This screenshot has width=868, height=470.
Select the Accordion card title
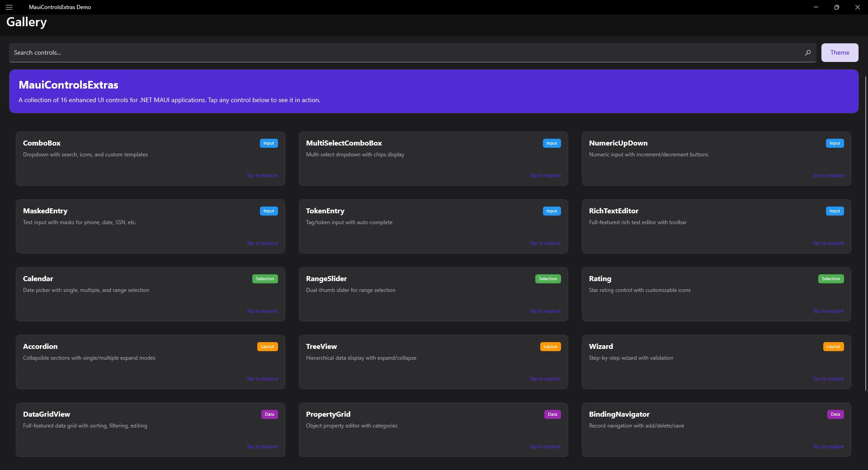click(40, 346)
